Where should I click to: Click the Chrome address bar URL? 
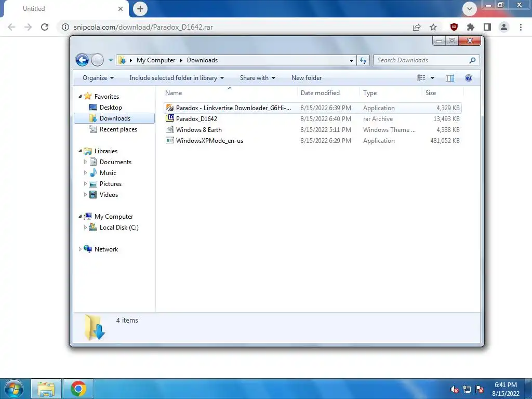click(143, 27)
